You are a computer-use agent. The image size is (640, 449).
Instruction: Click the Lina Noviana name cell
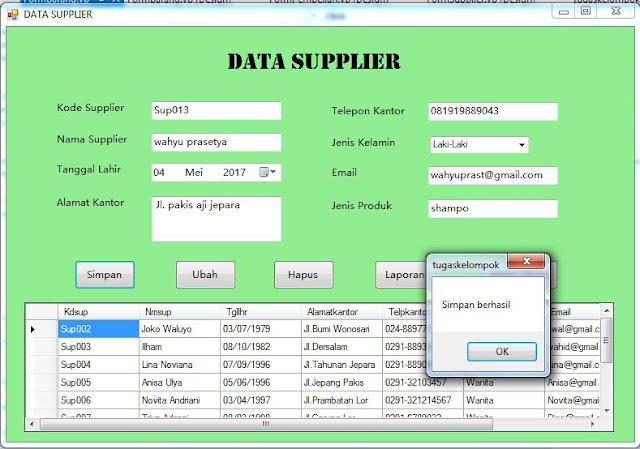pos(180,365)
